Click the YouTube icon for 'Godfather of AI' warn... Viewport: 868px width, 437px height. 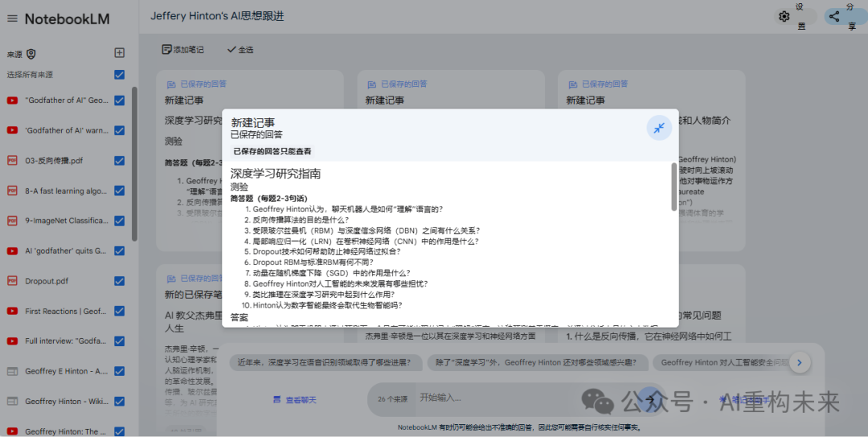12,131
